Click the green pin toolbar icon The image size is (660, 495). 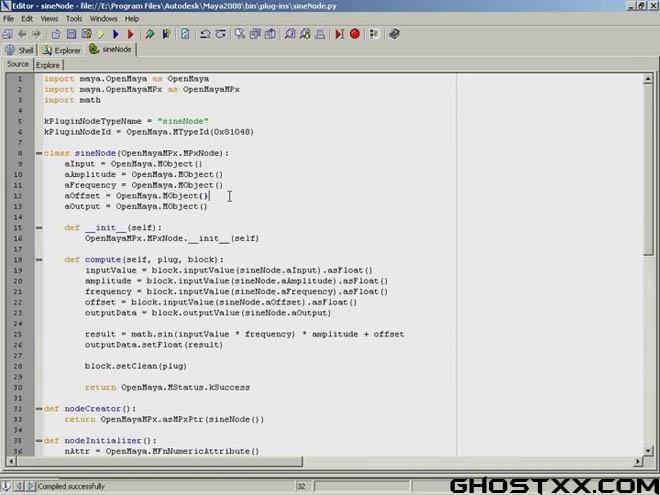coord(149,34)
